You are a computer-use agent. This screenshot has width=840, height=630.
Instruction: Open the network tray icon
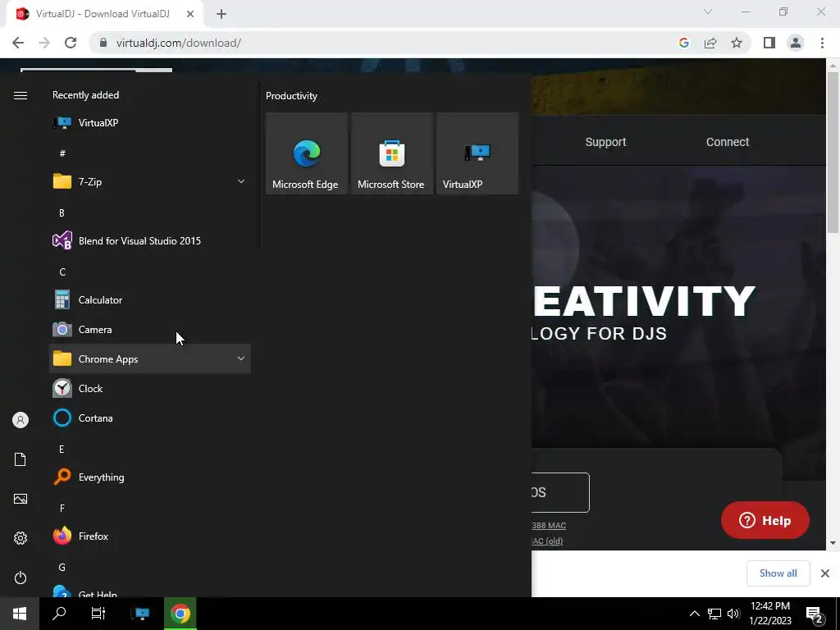[714, 614]
